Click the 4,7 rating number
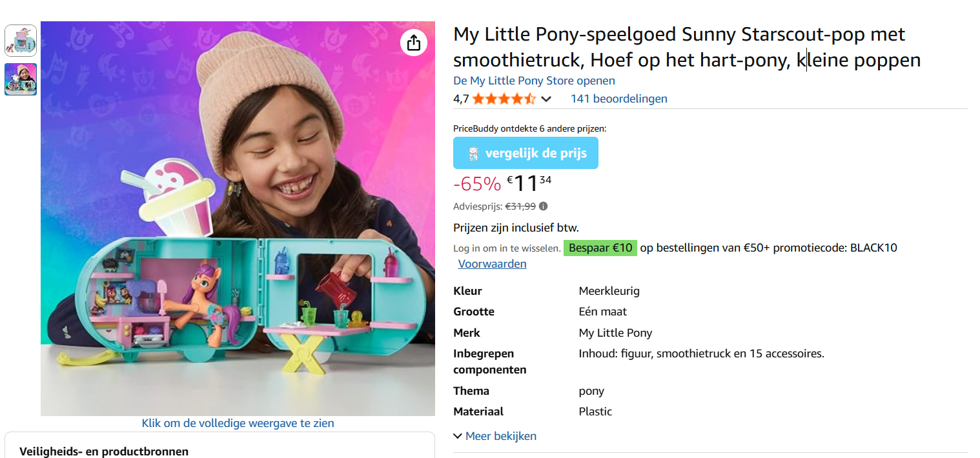This screenshot has width=980, height=458. (x=461, y=99)
